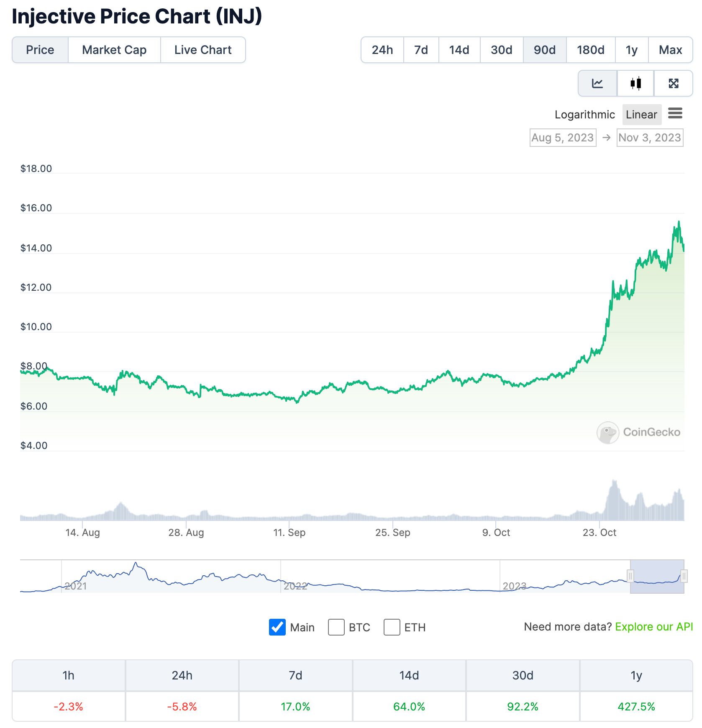Choose the 180d time range

(590, 50)
